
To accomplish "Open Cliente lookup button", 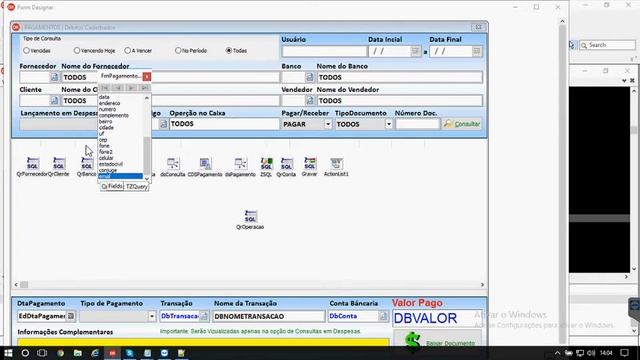I will [x=54, y=100].
